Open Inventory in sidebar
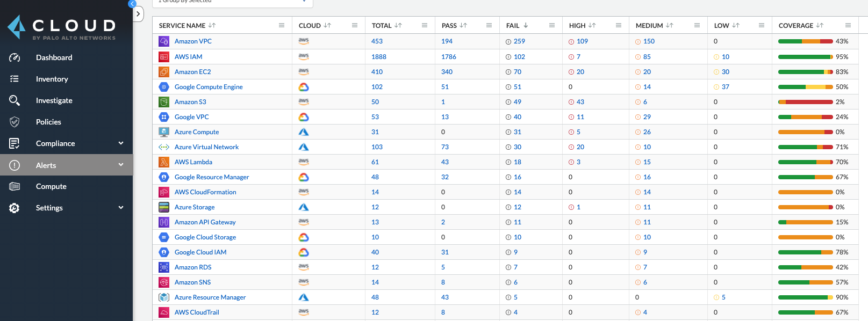 point(52,79)
